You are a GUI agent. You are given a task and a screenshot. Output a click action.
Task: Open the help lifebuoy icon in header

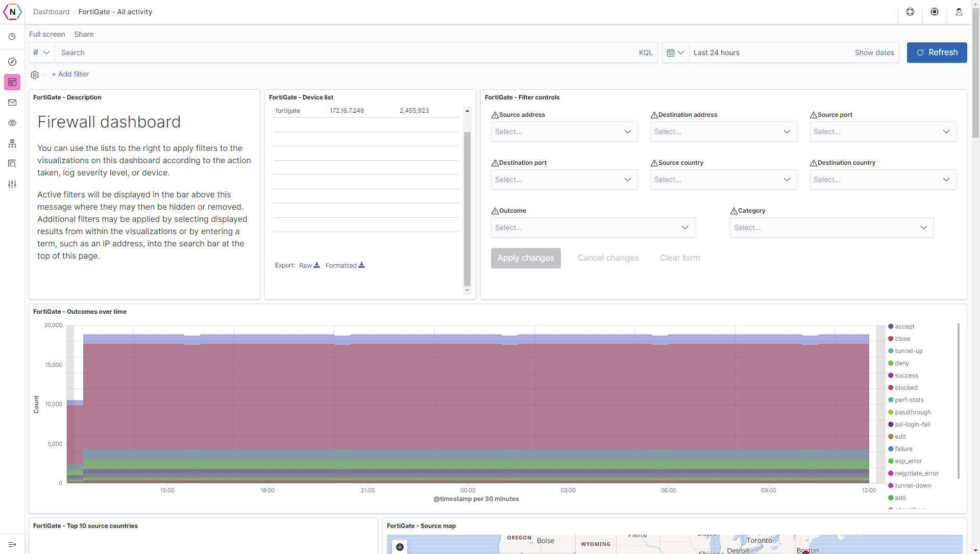pos(910,12)
